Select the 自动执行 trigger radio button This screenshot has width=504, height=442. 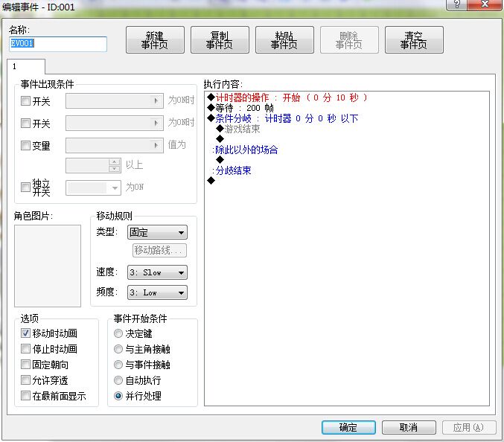click(118, 380)
